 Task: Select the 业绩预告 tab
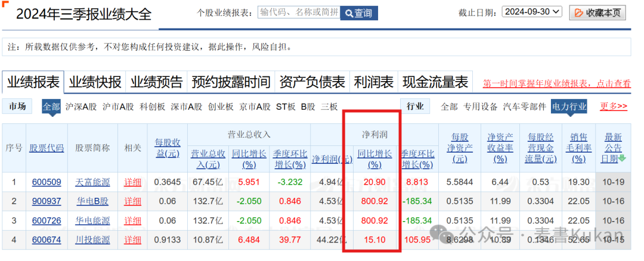tap(157, 82)
